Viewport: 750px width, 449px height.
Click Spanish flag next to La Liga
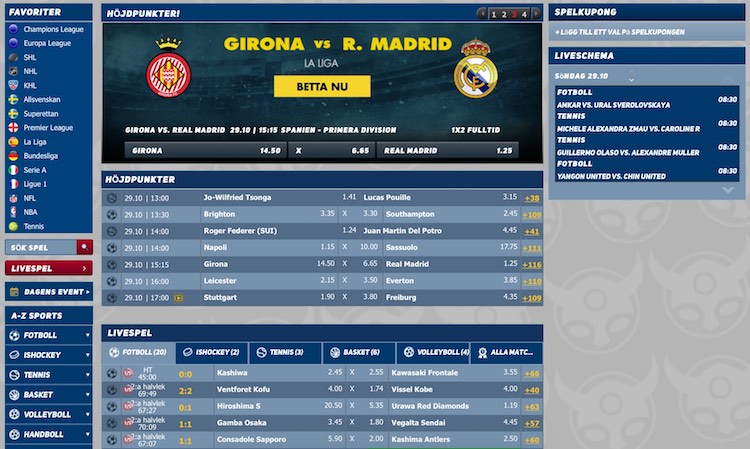click(x=13, y=142)
